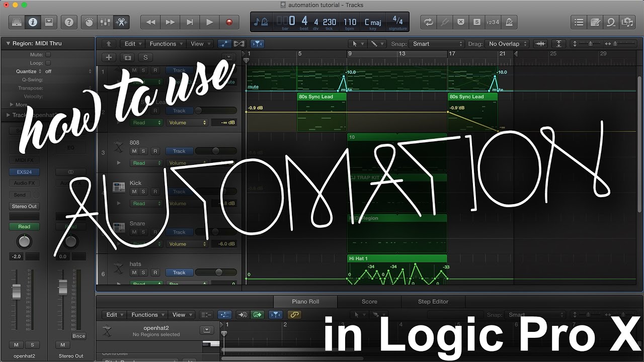The image size is (644, 362).
Task: Open the Apple Loops browser icon
Action: [611, 22]
